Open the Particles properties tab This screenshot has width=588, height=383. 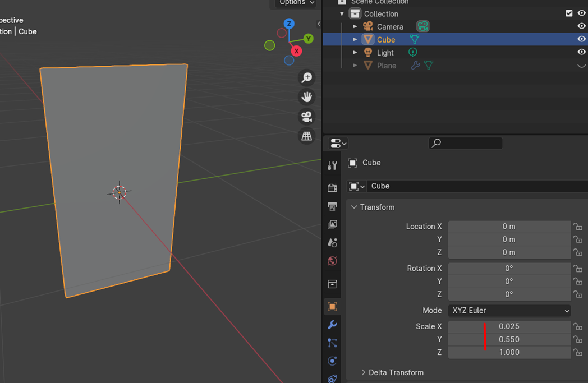tap(332, 343)
